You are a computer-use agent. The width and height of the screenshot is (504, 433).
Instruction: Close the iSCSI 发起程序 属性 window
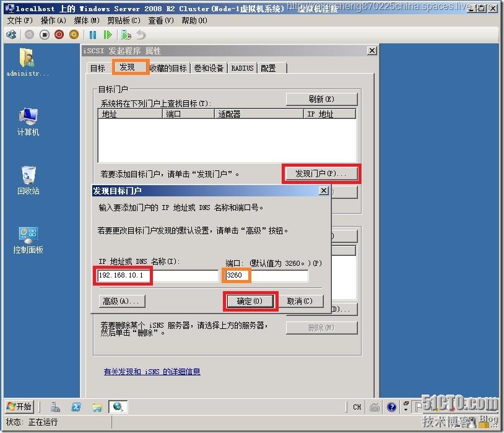[372, 51]
